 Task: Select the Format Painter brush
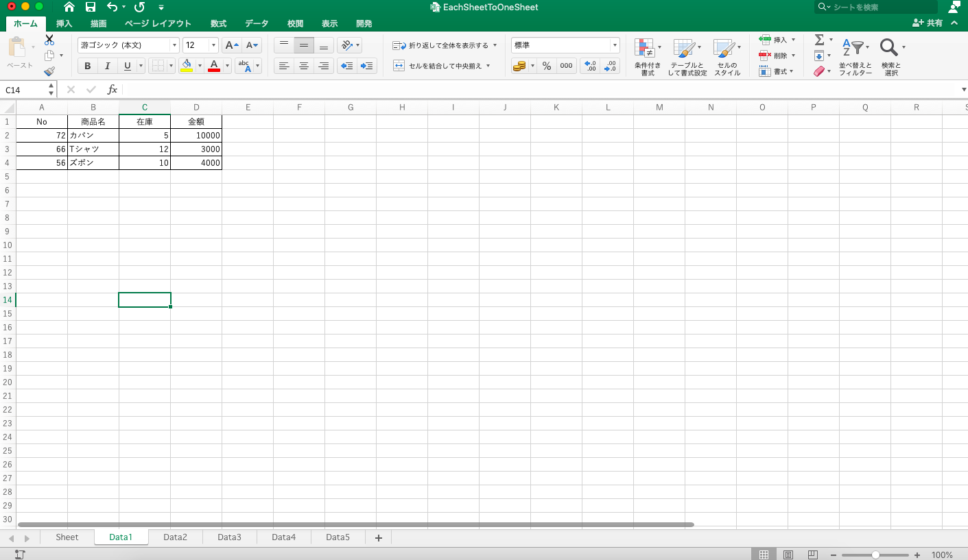click(49, 71)
